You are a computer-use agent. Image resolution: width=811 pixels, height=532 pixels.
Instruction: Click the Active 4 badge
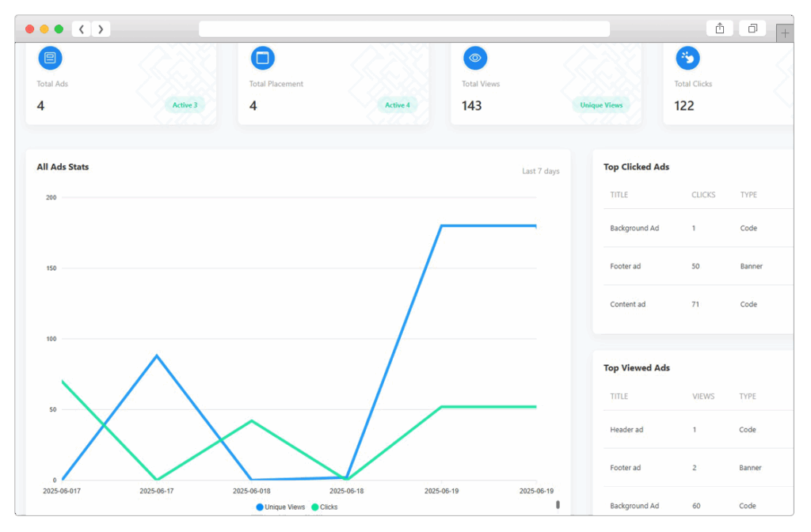(x=397, y=105)
